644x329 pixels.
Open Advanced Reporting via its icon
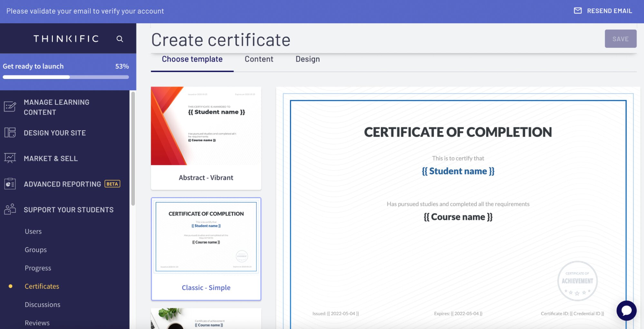tap(10, 183)
